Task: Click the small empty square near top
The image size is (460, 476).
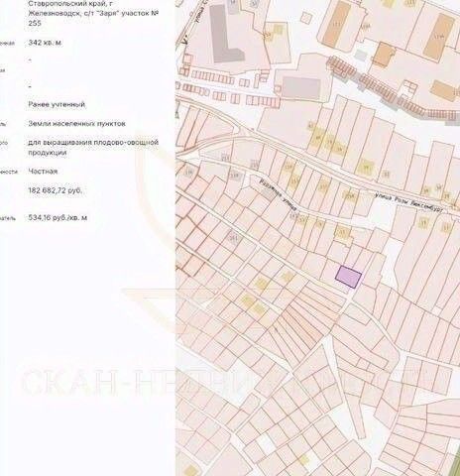Action: (306, 18)
